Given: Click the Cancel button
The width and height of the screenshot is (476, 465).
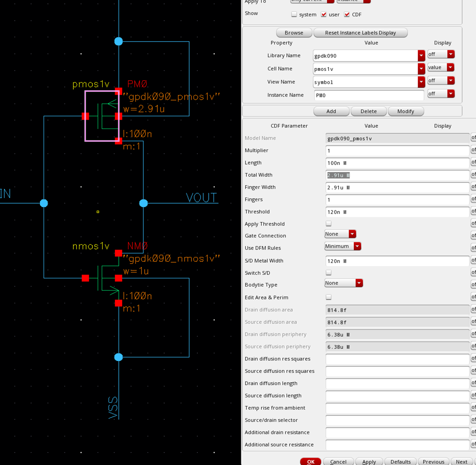Looking at the screenshot, I should (338, 461).
